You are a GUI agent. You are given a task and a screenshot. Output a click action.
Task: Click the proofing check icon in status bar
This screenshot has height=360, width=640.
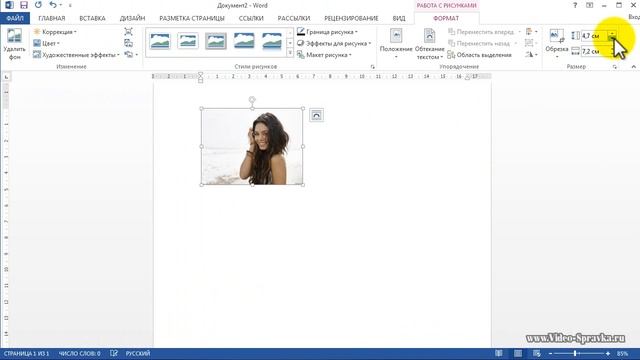pos(114,353)
